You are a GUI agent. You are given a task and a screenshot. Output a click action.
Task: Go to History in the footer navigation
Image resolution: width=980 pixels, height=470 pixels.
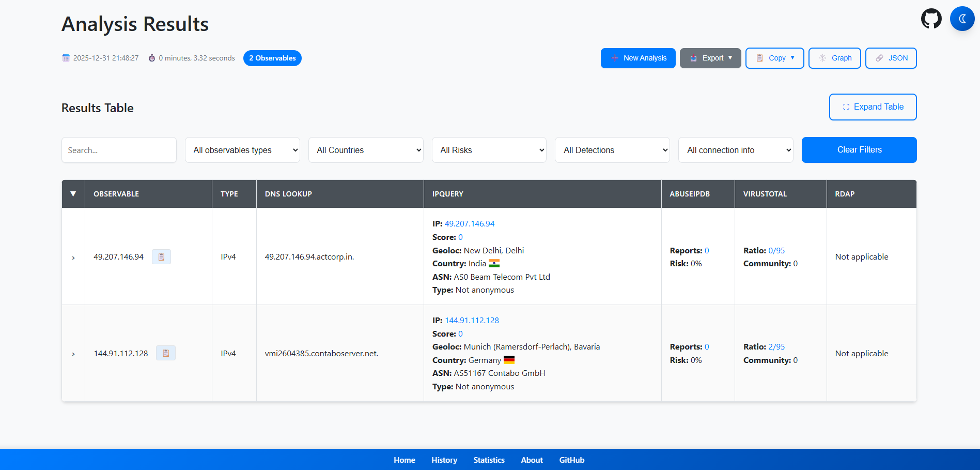click(444, 460)
